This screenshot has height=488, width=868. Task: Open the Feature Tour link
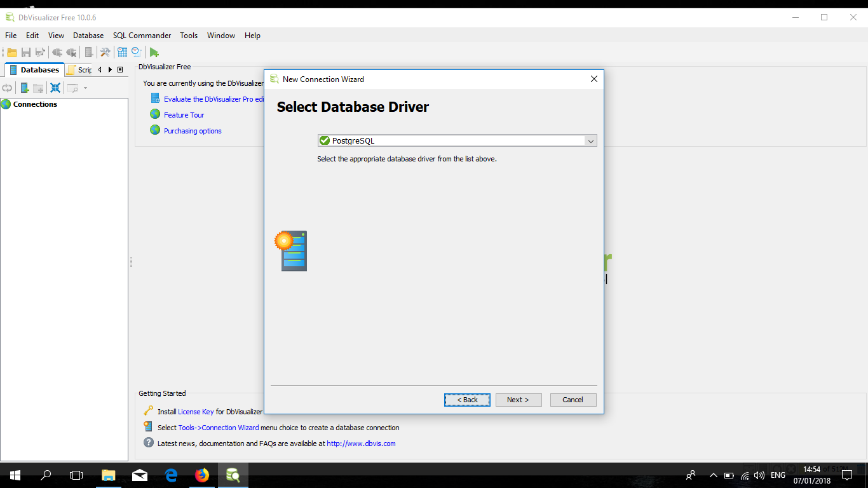point(184,115)
